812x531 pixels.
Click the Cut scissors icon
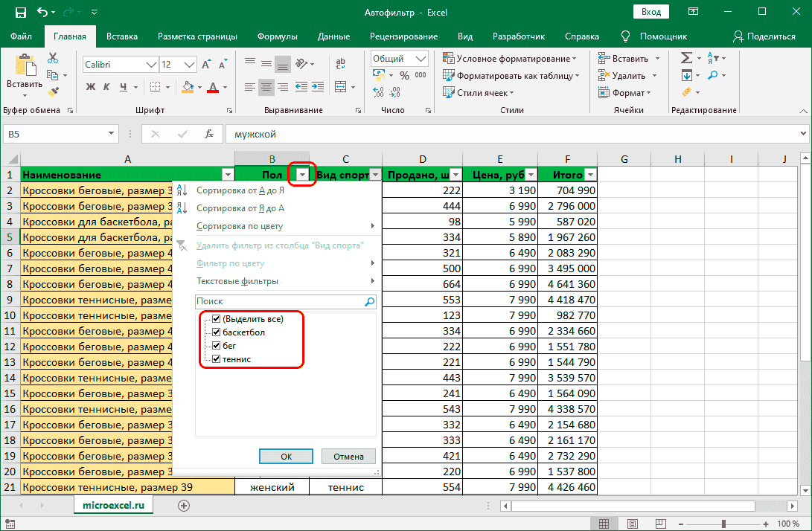coord(53,59)
